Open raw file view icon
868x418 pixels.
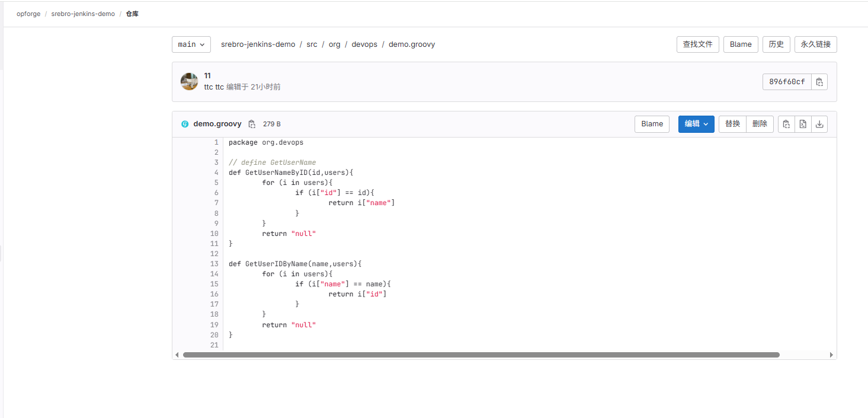coord(803,124)
